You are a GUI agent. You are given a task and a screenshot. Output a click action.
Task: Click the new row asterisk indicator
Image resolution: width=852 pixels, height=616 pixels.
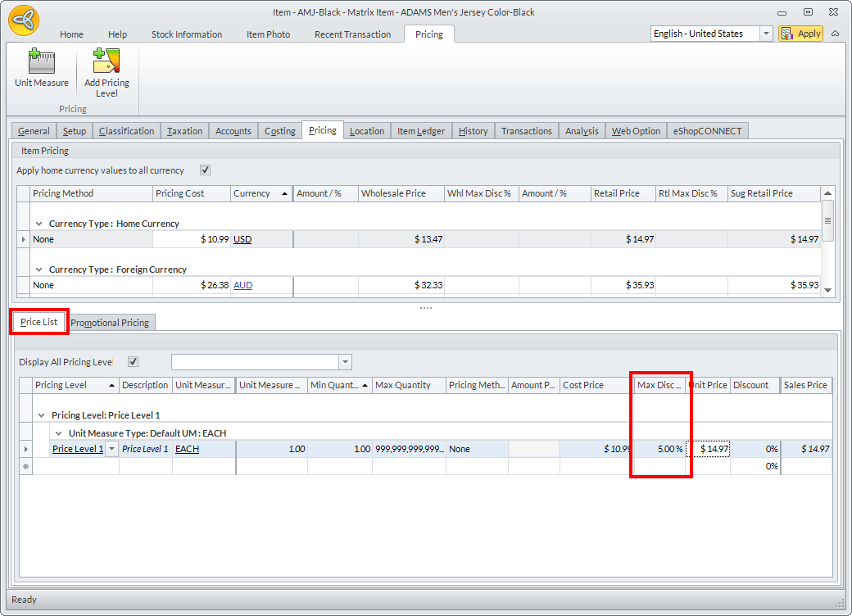[x=25, y=466]
